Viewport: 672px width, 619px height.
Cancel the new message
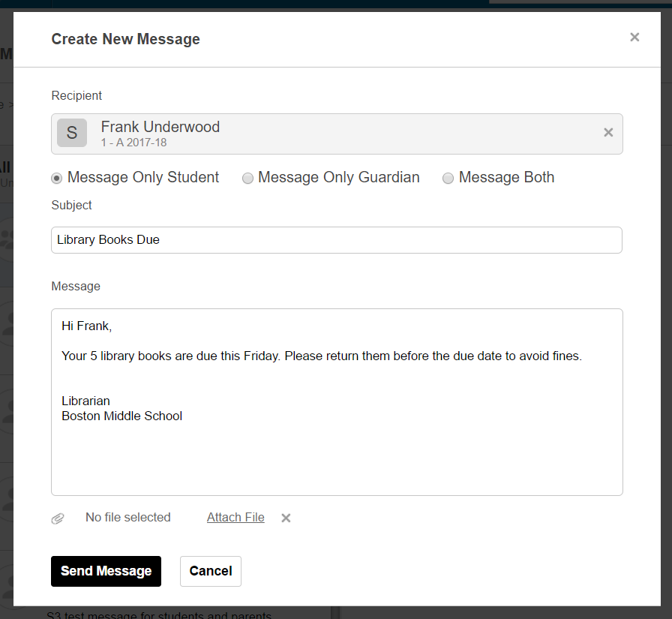point(210,571)
